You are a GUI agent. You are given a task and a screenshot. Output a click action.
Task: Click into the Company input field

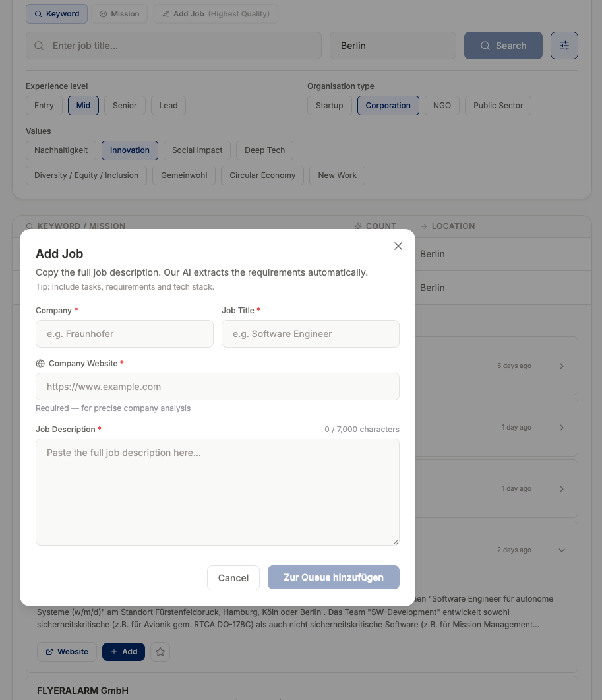(124, 333)
